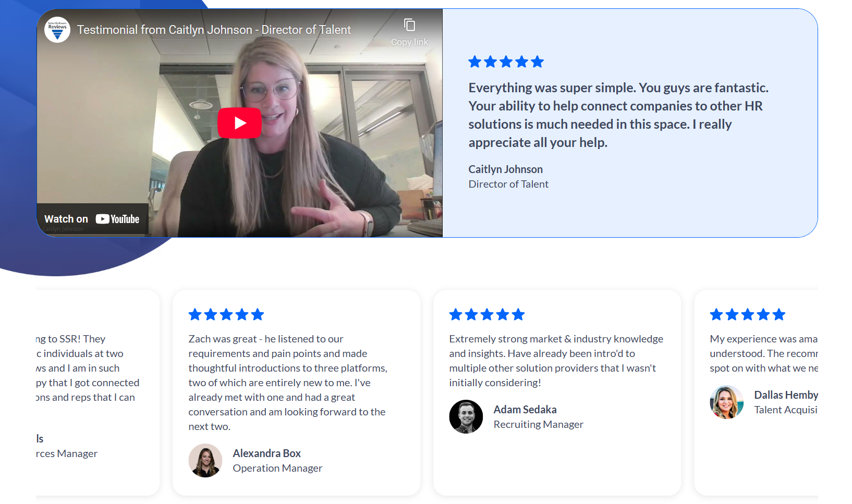Image resolution: width=852 pixels, height=504 pixels.
Task: Select the name 'Alexandra Box'
Action: tap(267, 453)
